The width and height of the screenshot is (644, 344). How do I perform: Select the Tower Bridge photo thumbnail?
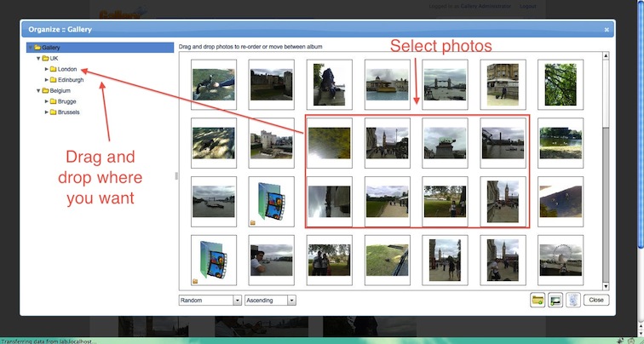coord(446,84)
